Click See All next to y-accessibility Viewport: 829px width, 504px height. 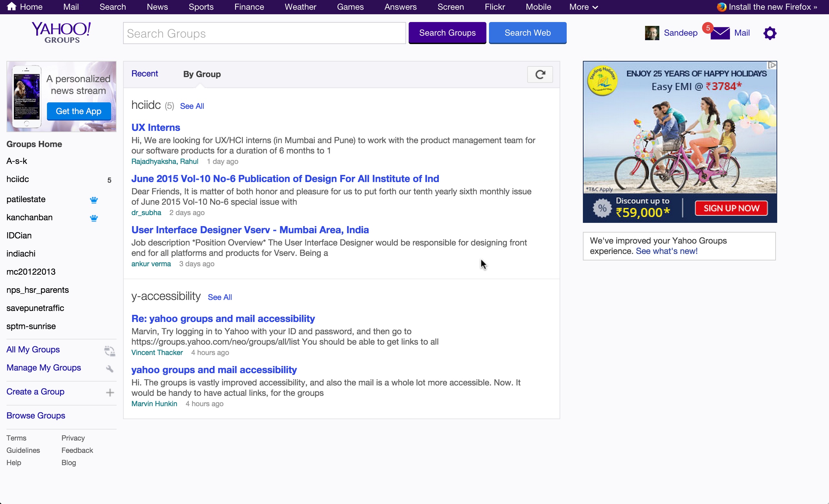coord(220,297)
